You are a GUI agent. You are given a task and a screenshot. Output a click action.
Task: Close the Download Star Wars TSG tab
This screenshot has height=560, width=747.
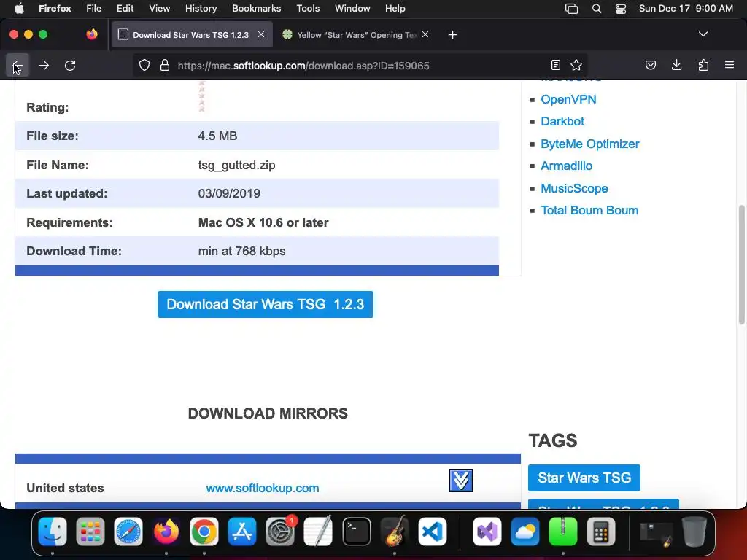click(x=261, y=34)
